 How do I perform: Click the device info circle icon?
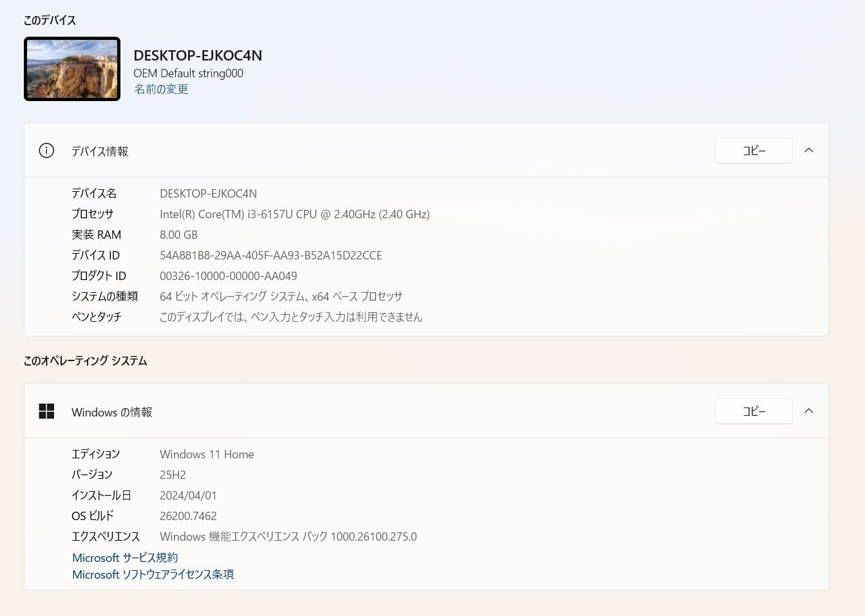[x=46, y=151]
